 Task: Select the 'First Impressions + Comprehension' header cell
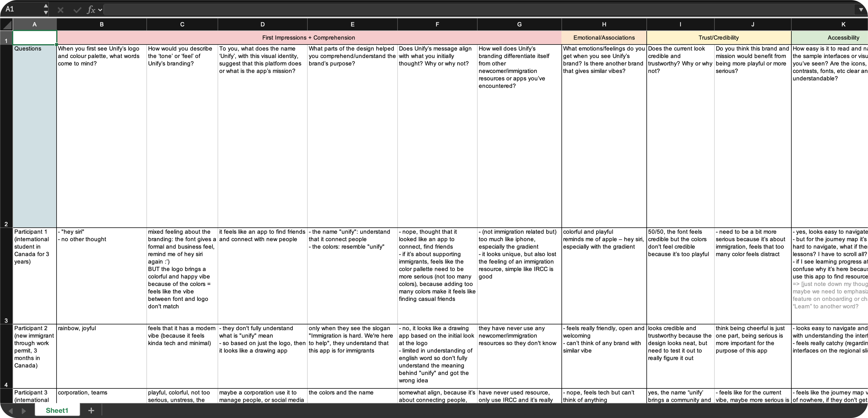point(309,37)
